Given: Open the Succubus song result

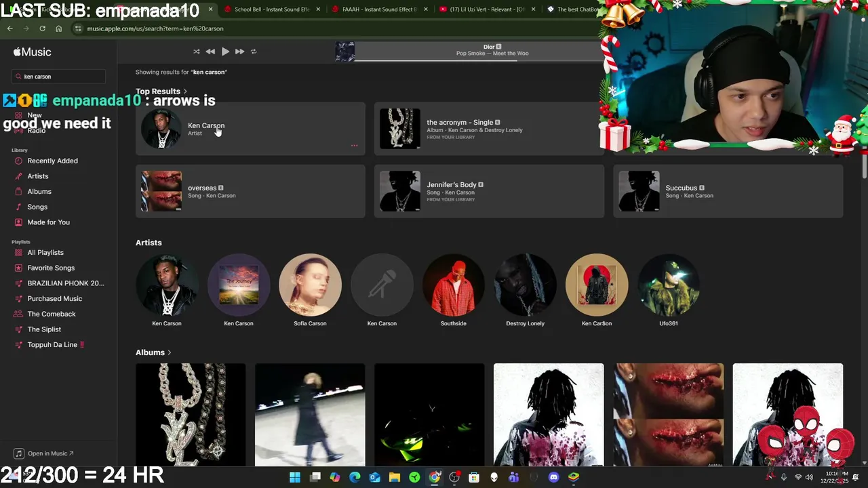Looking at the screenshot, I should (x=728, y=191).
